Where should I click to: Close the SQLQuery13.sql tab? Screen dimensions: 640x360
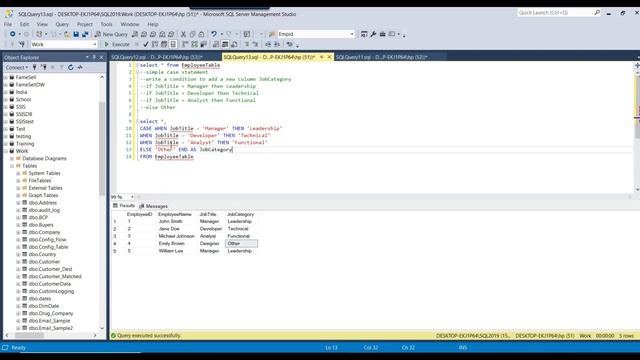[329, 57]
